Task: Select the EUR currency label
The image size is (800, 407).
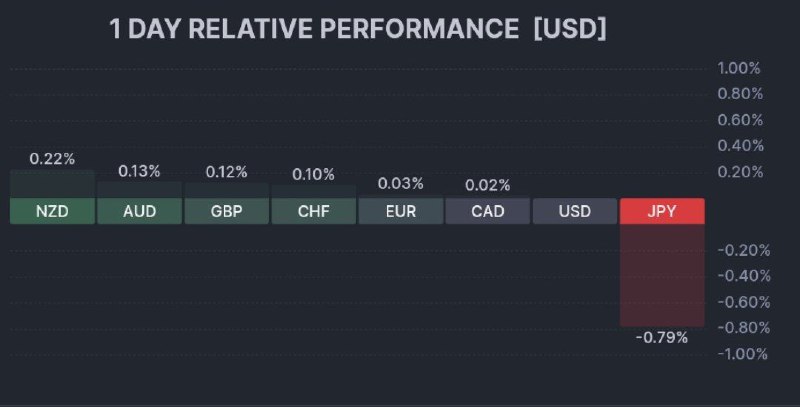Action: coord(401,211)
